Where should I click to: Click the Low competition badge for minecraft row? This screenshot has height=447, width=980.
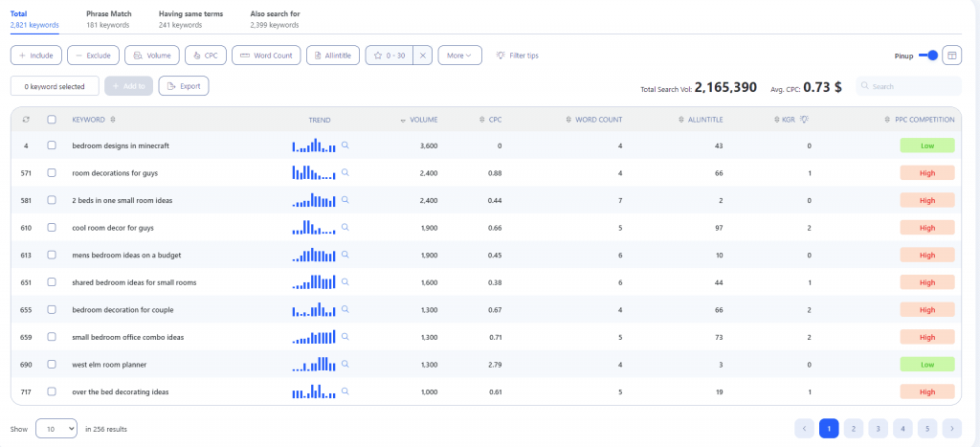(927, 145)
